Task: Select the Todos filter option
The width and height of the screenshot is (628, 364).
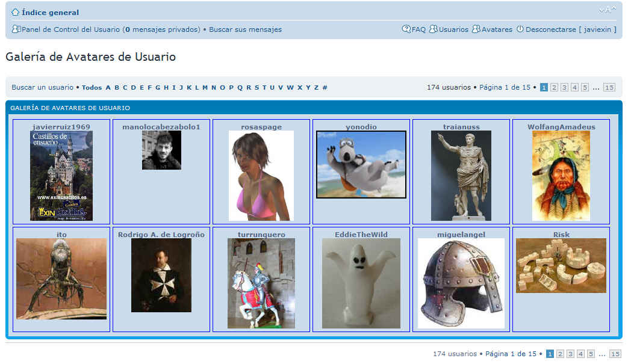Action: tap(92, 87)
